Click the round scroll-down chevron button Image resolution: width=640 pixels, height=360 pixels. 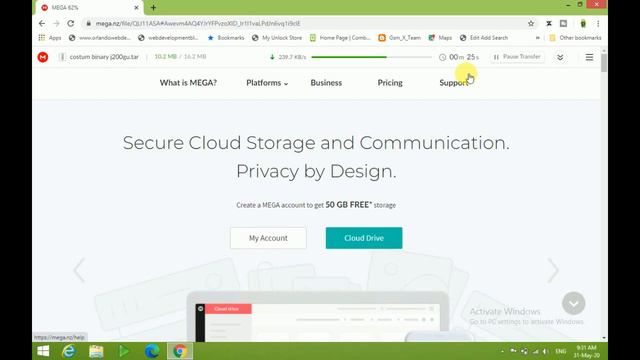[573, 303]
